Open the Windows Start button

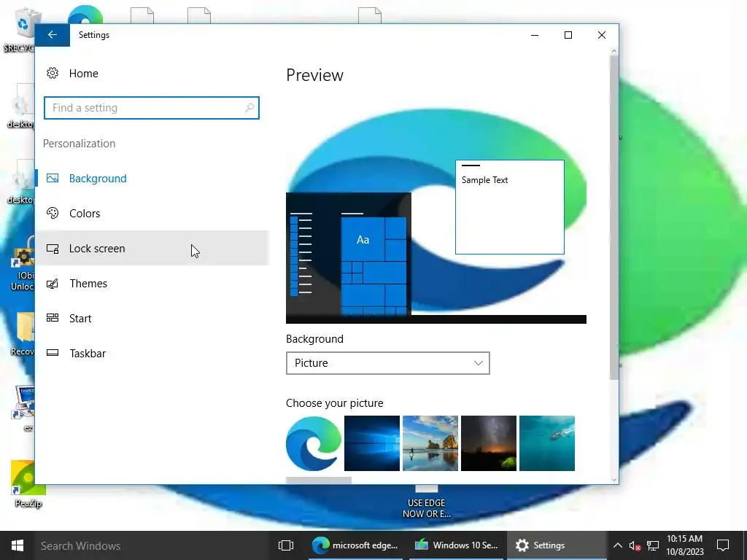[18, 545]
